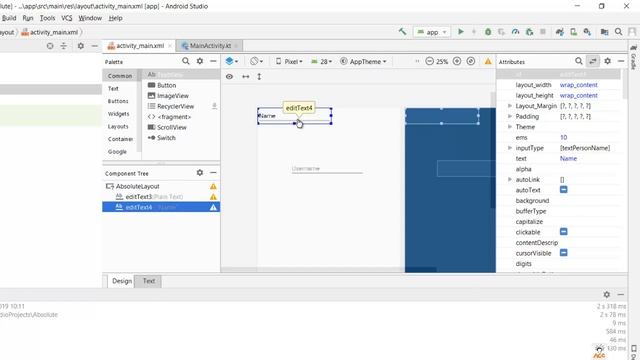Expand autoLink attribute
640x360 pixels.
point(509,179)
